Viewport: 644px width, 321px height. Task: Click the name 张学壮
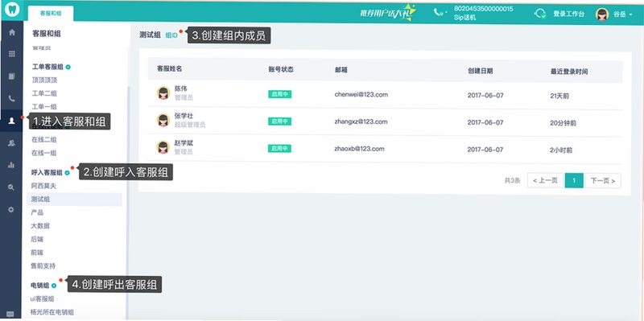point(184,116)
